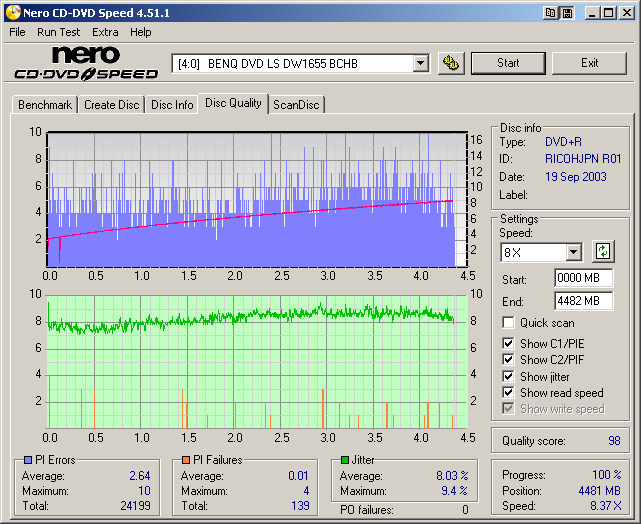Maximize the Nero CD-DVD Speed window
This screenshot has height=524, width=641.
(608, 13)
